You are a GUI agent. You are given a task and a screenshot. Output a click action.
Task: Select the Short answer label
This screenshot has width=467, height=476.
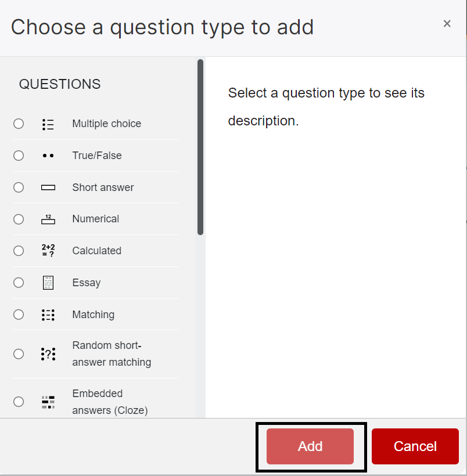(103, 187)
